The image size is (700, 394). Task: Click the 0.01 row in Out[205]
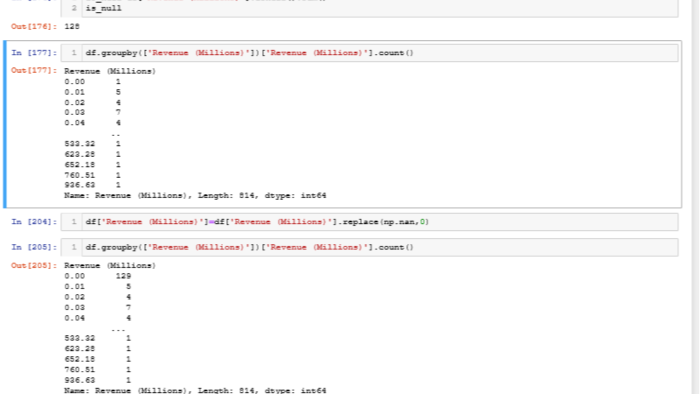97,287
